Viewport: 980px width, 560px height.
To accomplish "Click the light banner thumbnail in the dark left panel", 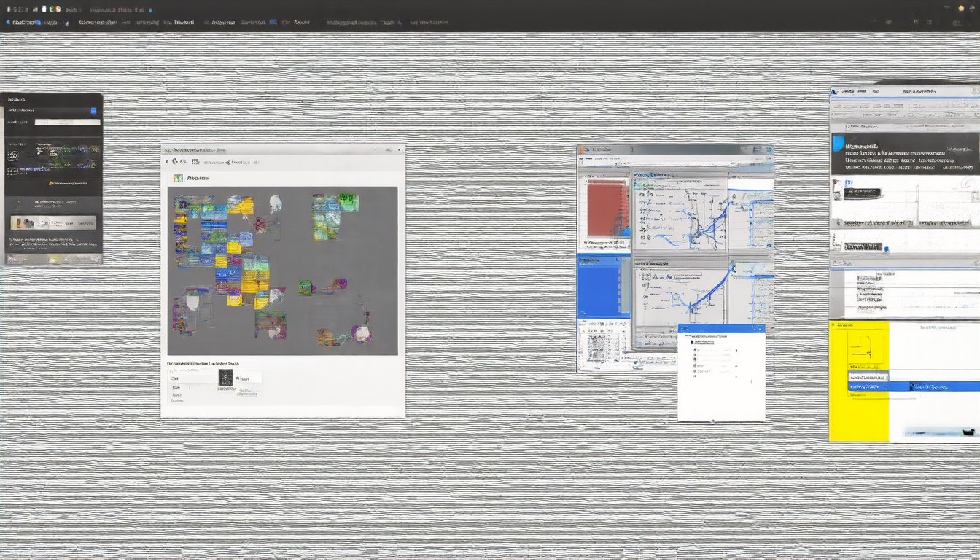I will [x=53, y=222].
